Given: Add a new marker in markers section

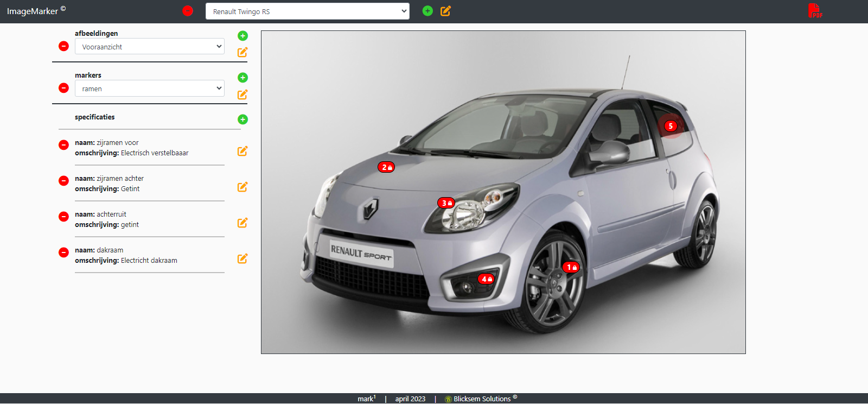Looking at the screenshot, I should click(x=242, y=78).
